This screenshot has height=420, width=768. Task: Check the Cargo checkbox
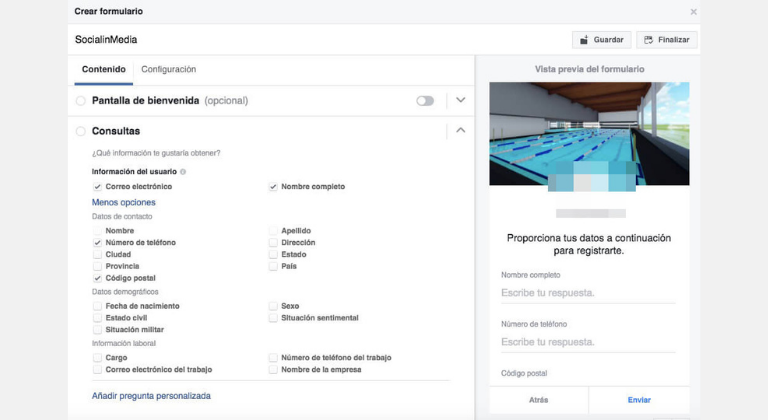pos(97,358)
